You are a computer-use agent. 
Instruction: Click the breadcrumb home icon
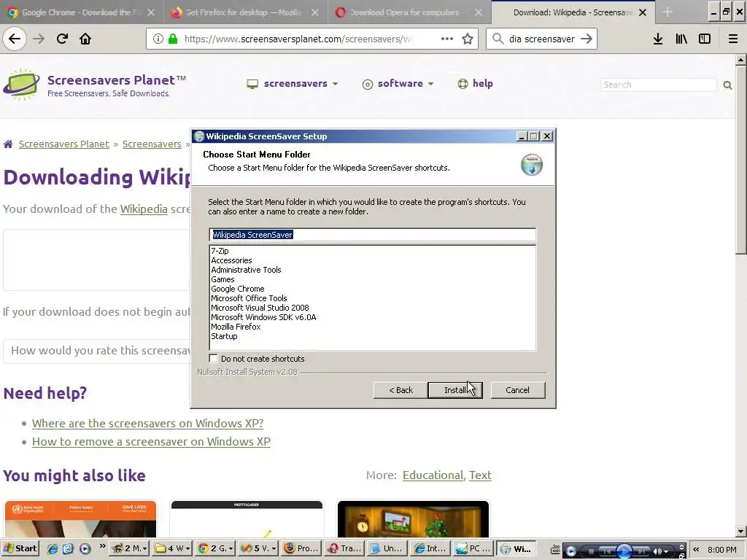pyautogui.click(x=8, y=144)
